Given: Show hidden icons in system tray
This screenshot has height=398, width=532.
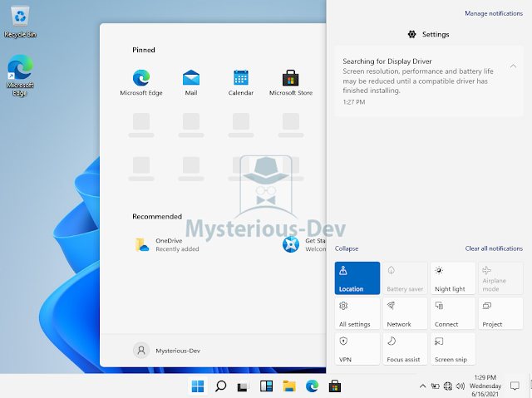Looking at the screenshot, I should click(423, 386).
